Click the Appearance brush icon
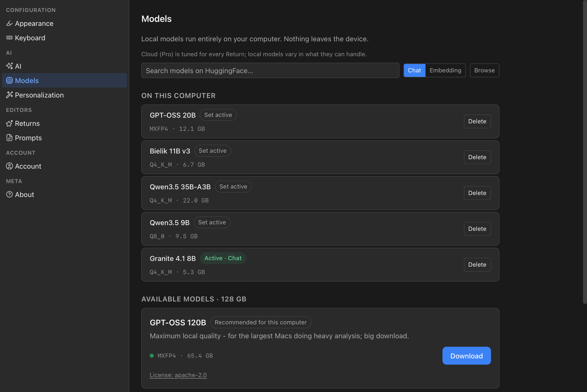The width and height of the screenshot is (587, 392). click(x=9, y=23)
